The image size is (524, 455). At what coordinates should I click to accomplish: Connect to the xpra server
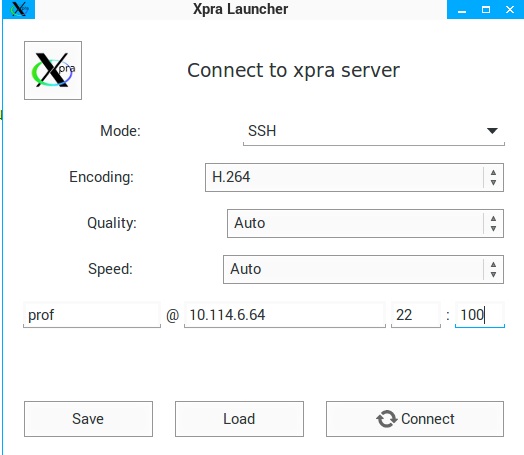click(x=415, y=419)
